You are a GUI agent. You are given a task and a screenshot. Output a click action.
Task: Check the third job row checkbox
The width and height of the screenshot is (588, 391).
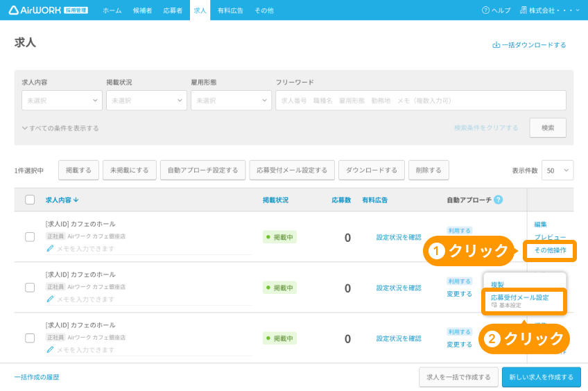[30, 338]
